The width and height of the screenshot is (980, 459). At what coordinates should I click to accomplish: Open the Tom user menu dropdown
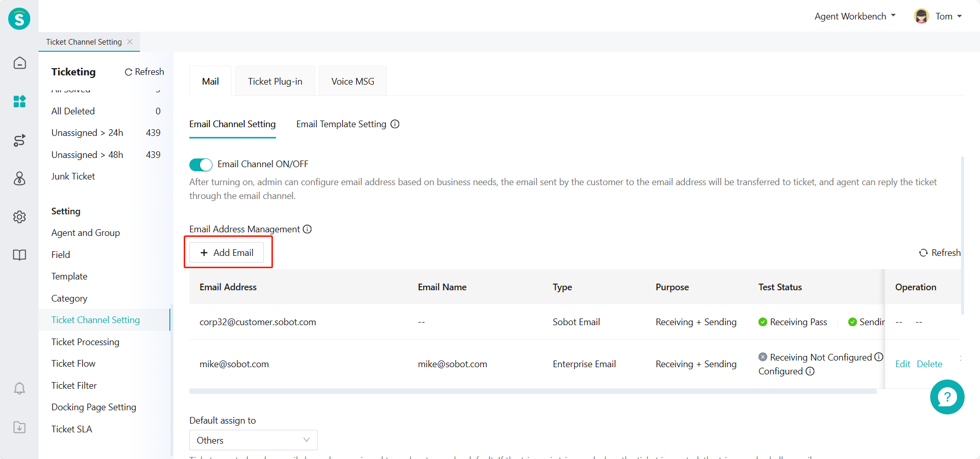948,16
